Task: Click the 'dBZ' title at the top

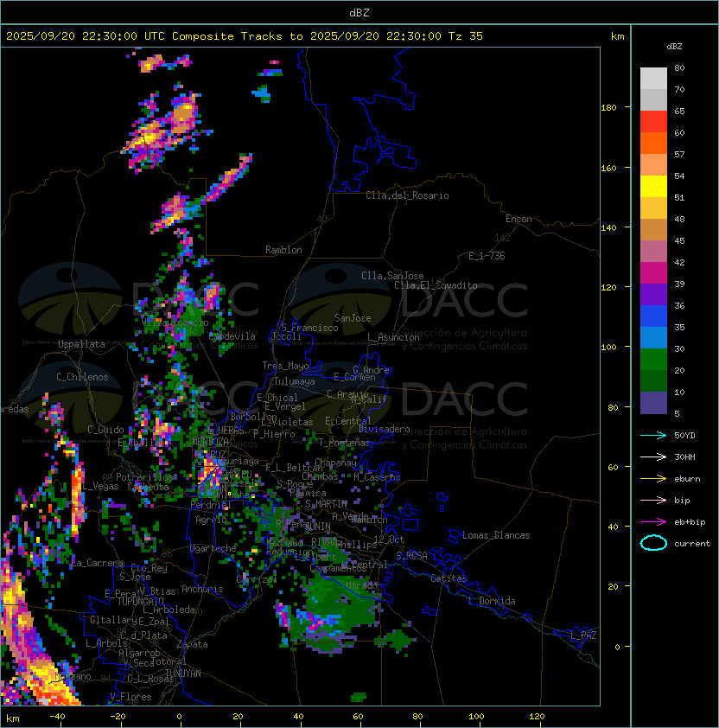Action: coord(359,13)
